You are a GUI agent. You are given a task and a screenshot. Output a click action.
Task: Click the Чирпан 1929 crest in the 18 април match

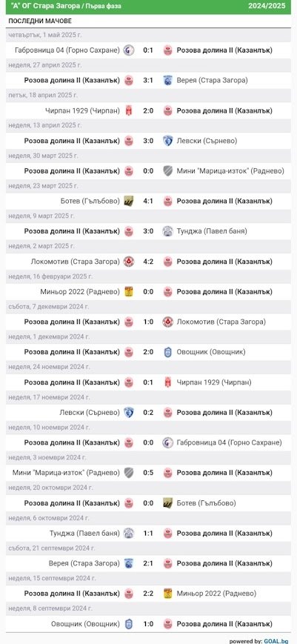click(x=129, y=111)
